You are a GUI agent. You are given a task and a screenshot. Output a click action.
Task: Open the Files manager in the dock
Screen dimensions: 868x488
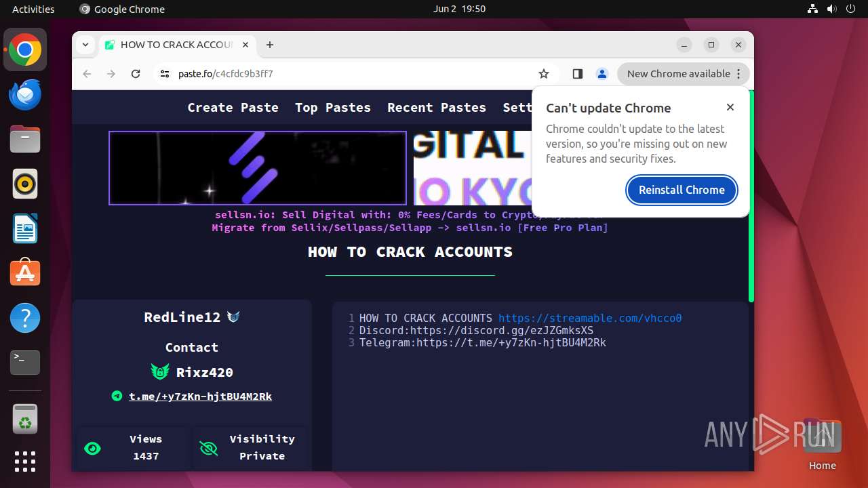point(25,140)
